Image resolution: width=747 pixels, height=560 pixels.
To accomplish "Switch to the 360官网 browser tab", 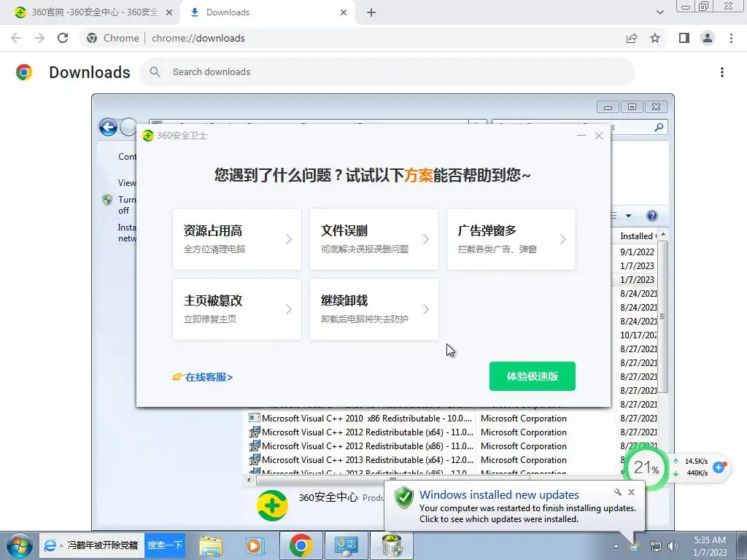I will coord(94,12).
